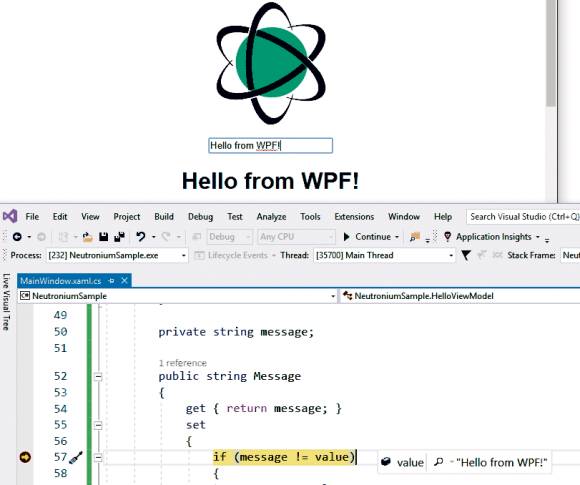Open the File menu
The image size is (580, 485).
click(x=32, y=216)
